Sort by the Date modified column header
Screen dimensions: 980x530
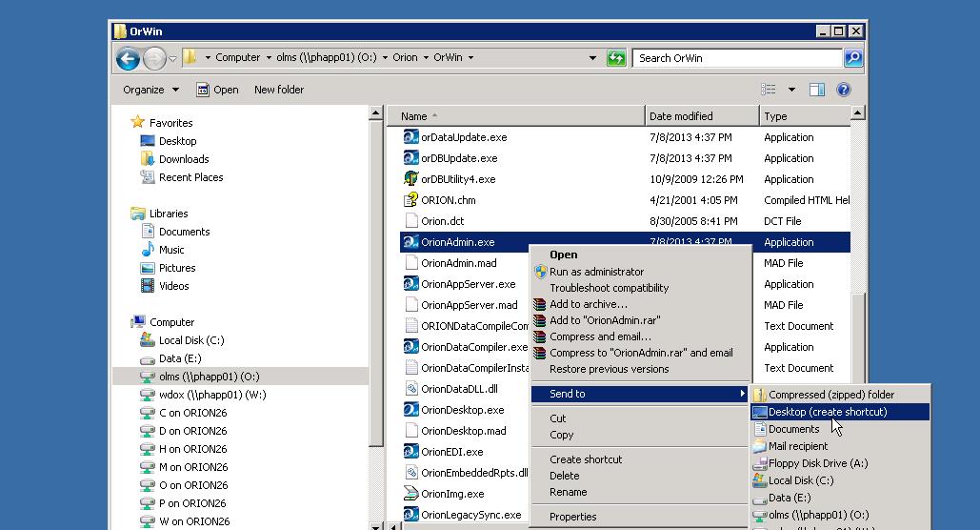point(702,115)
